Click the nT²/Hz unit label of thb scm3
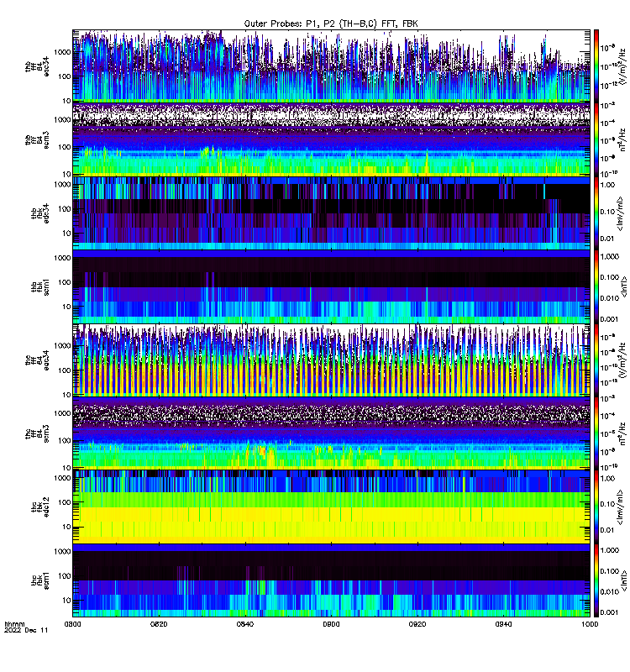 [x=622, y=139]
